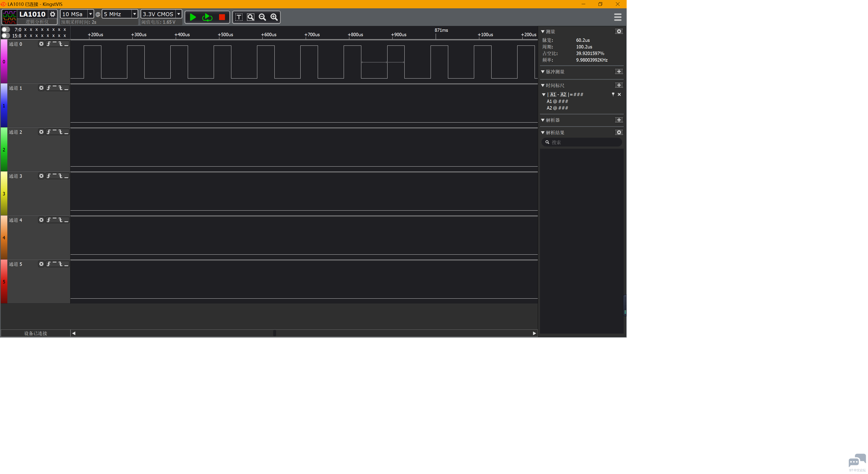The height and width of the screenshot is (474, 868).
Task: Open channel 0 settings gear
Action: coord(41,44)
